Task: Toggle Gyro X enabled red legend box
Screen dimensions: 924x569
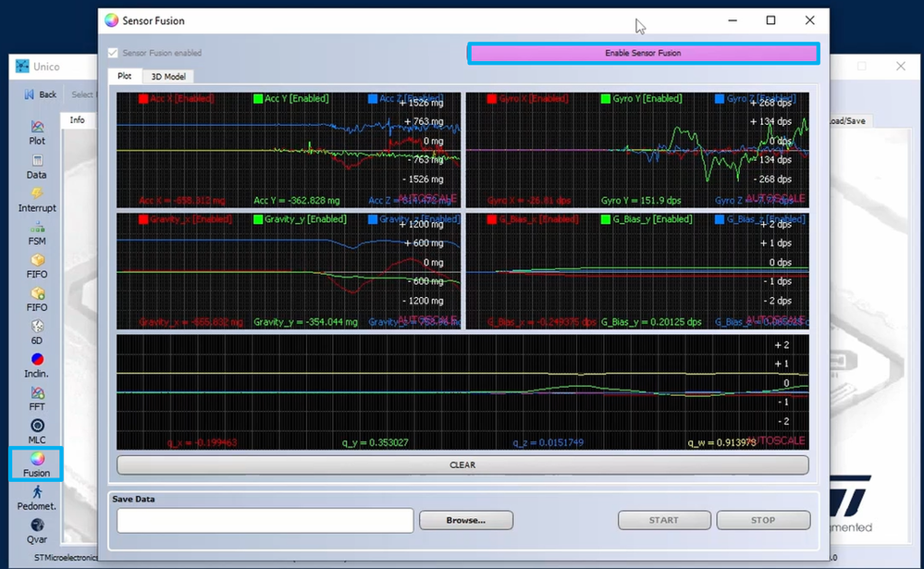Action: [x=492, y=98]
